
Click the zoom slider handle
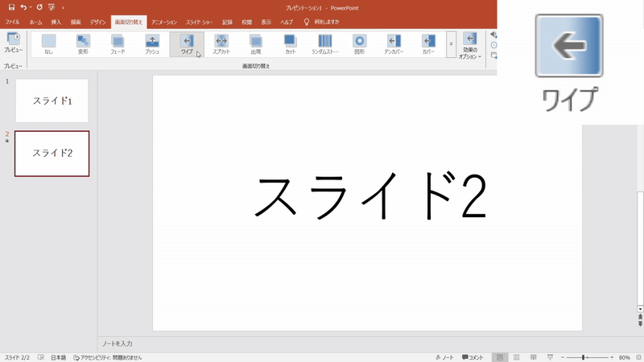(x=583, y=357)
